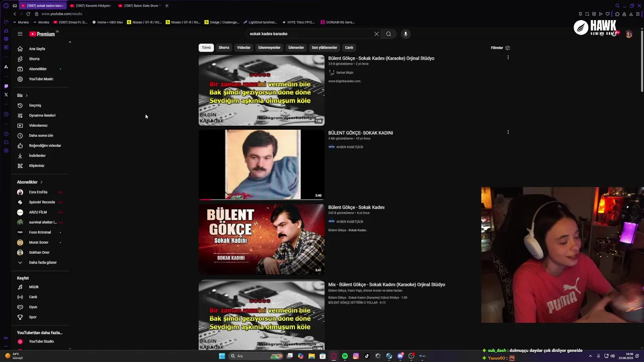
Task: Open YouTube Studio from sidebar
Action: click(x=41, y=341)
